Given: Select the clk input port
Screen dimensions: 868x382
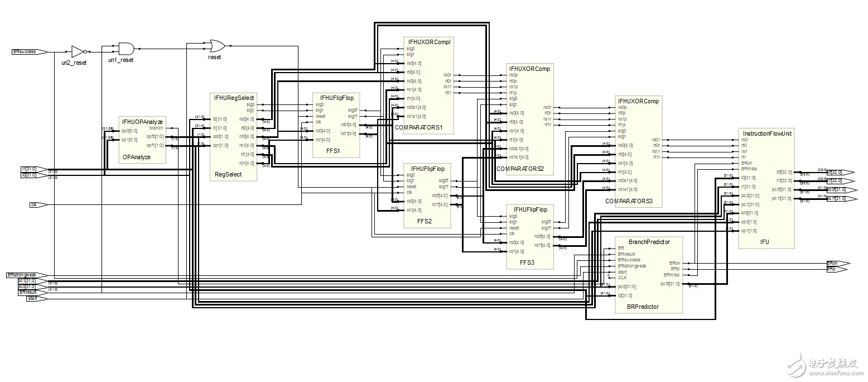Looking at the screenshot, I should [33, 204].
